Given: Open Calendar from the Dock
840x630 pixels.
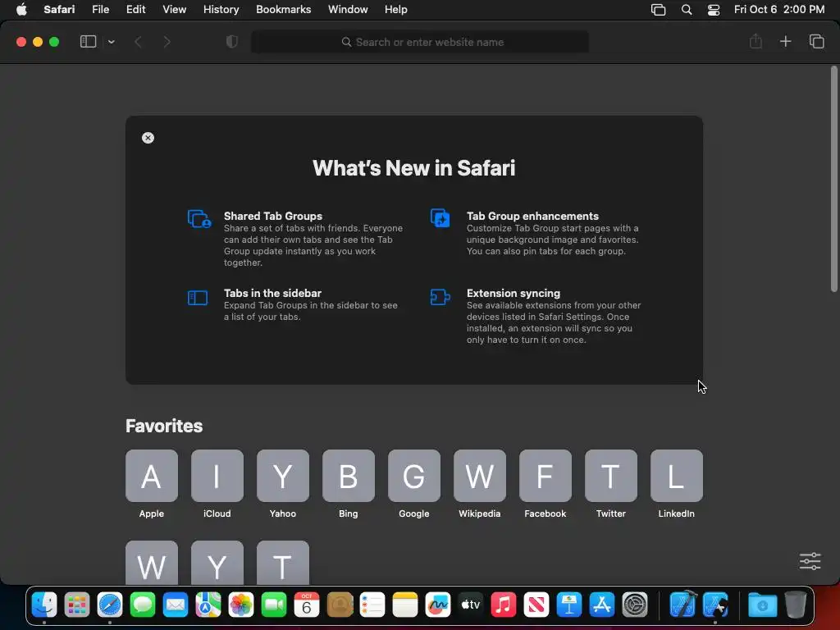Looking at the screenshot, I should click(x=307, y=605).
